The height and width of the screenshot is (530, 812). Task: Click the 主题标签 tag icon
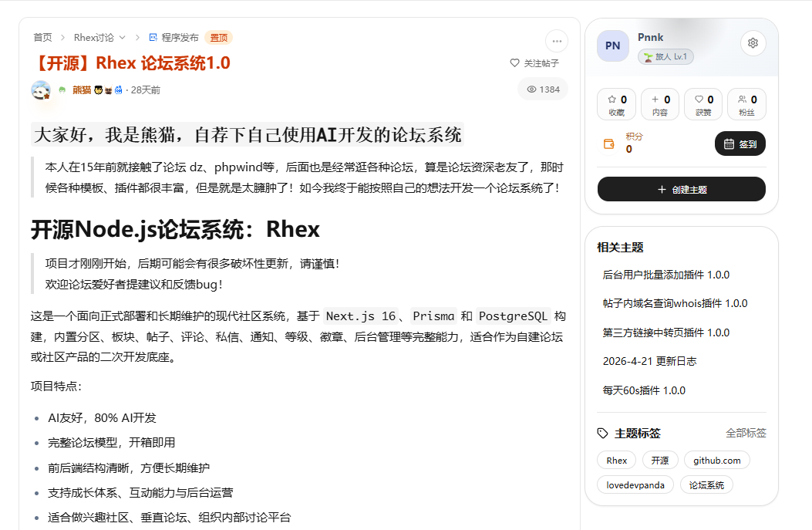(602, 433)
